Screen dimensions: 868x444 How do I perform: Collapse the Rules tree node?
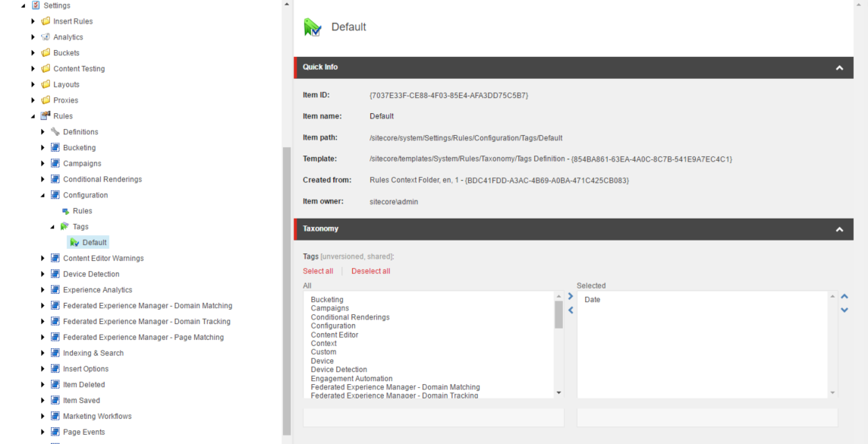(x=33, y=116)
